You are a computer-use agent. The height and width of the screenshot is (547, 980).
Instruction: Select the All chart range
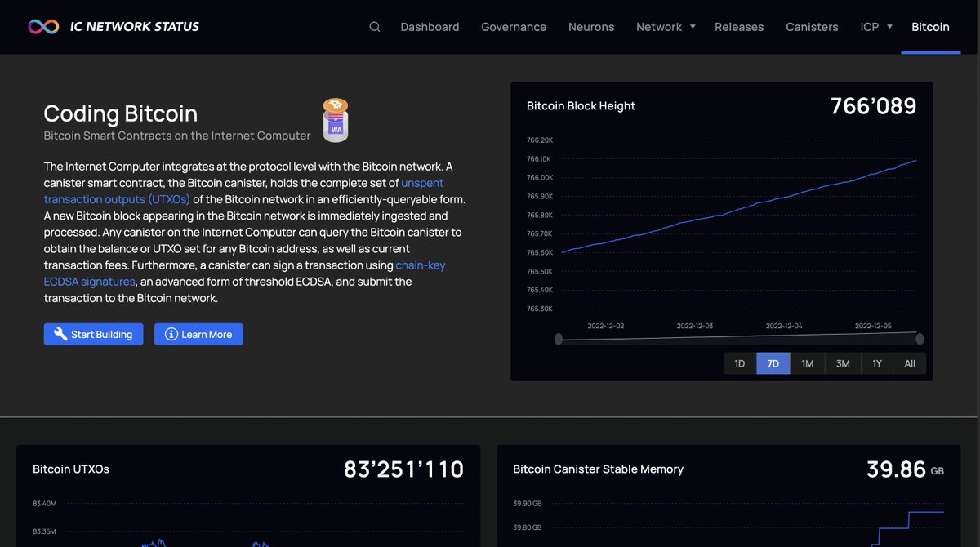point(910,363)
